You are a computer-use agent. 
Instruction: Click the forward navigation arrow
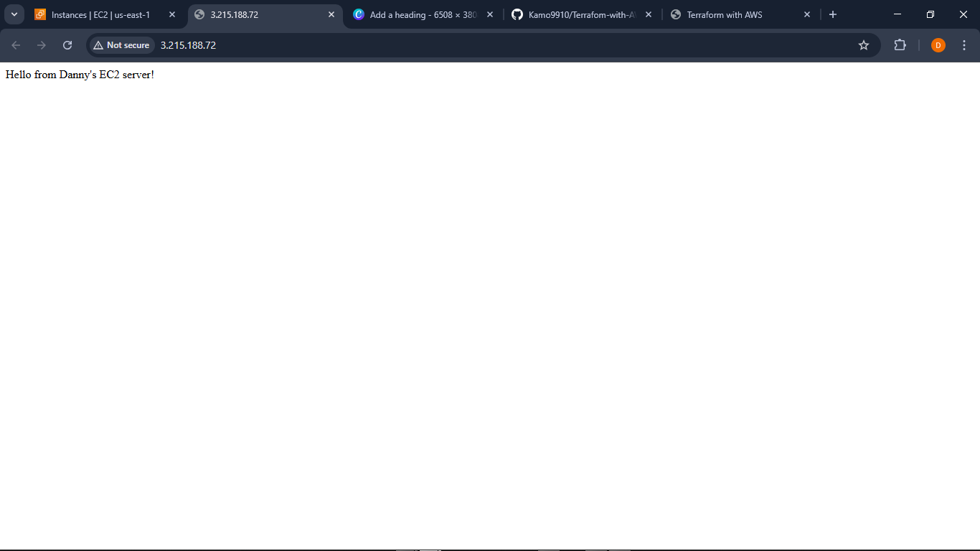pos(42,45)
